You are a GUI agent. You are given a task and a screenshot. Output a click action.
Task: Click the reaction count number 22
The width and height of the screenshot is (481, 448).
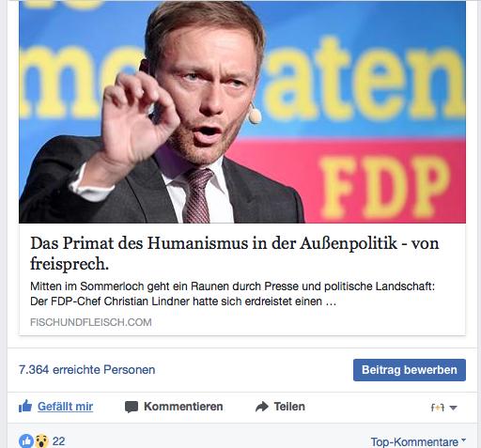(58, 441)
